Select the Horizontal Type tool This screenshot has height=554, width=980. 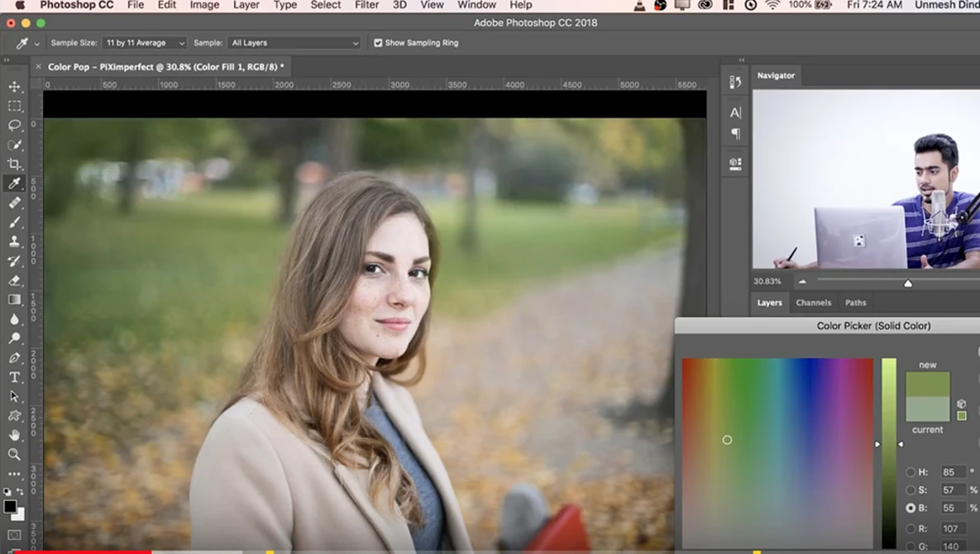[14, 377]
